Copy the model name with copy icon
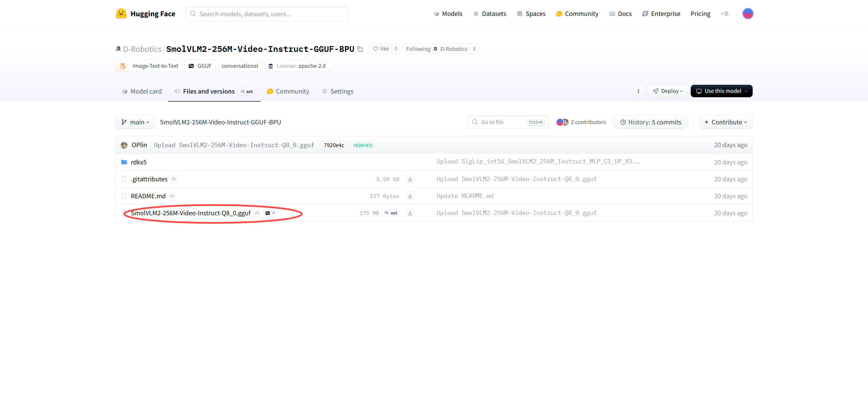The height and width of the screenshot is (420, 868). (x=360, y=49)
